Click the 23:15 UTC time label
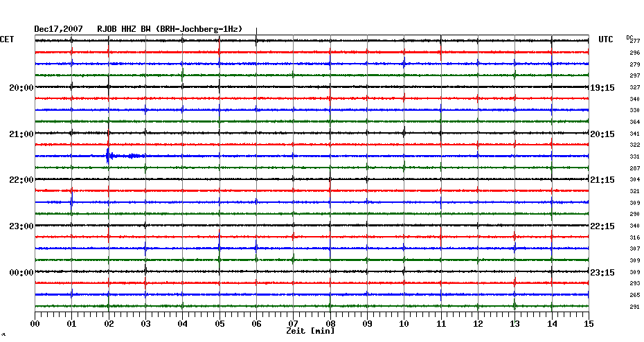The width and height of the screenshot is (644, 342). 602,273
